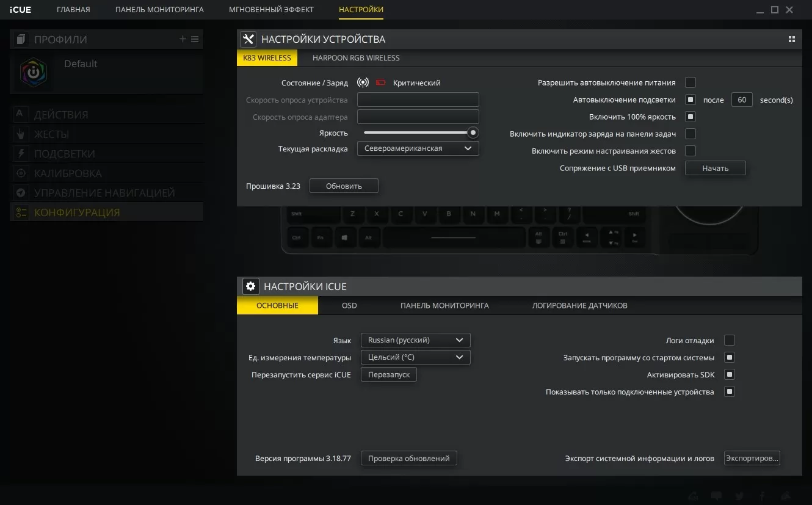The height and width of the screenshot is (505, 812).
Task: Click Начать to pair USB receiver
Action: (716, 168)
